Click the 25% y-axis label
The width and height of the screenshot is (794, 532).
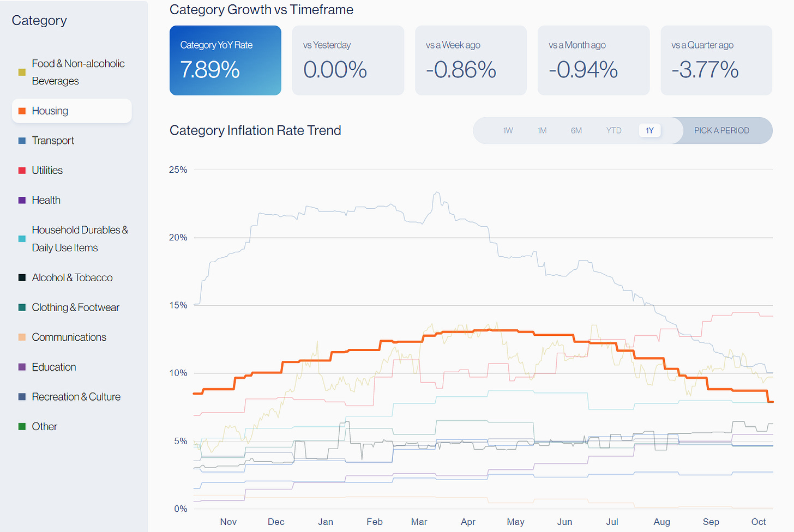tap(178, 170)
